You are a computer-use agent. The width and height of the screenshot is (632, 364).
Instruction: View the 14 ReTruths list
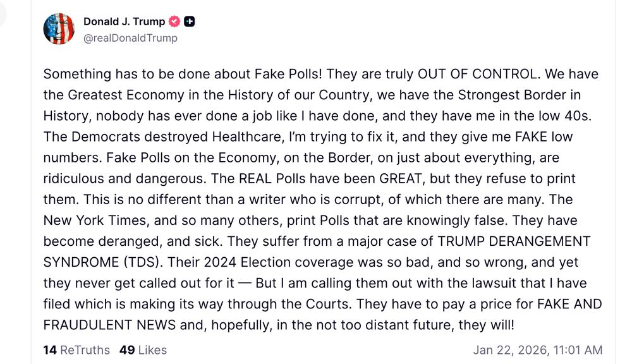[76, 349]
